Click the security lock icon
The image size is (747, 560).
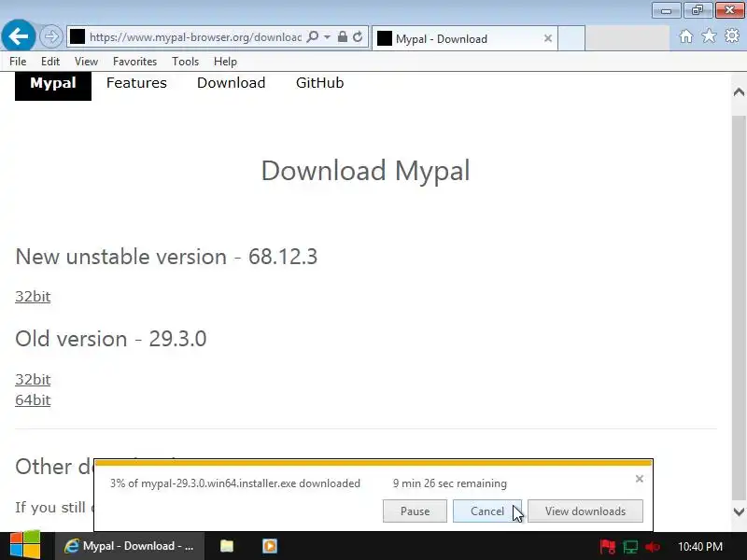342,36
